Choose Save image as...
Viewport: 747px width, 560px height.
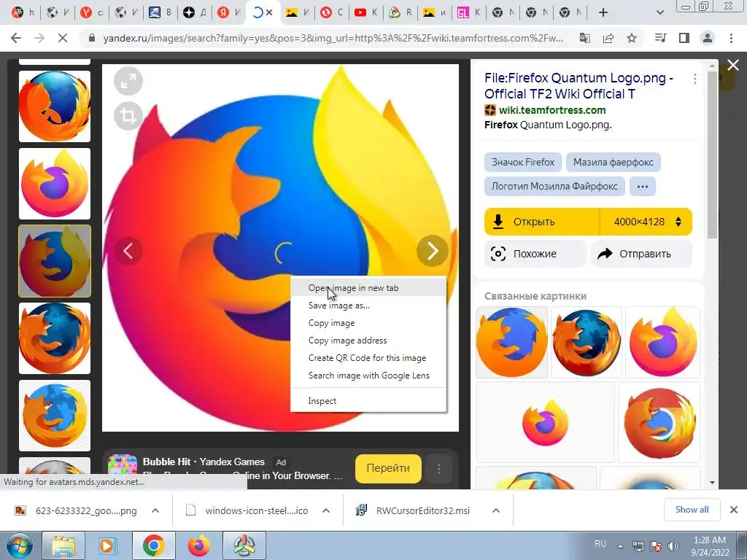pyautogui.click(x=368, y=306)
